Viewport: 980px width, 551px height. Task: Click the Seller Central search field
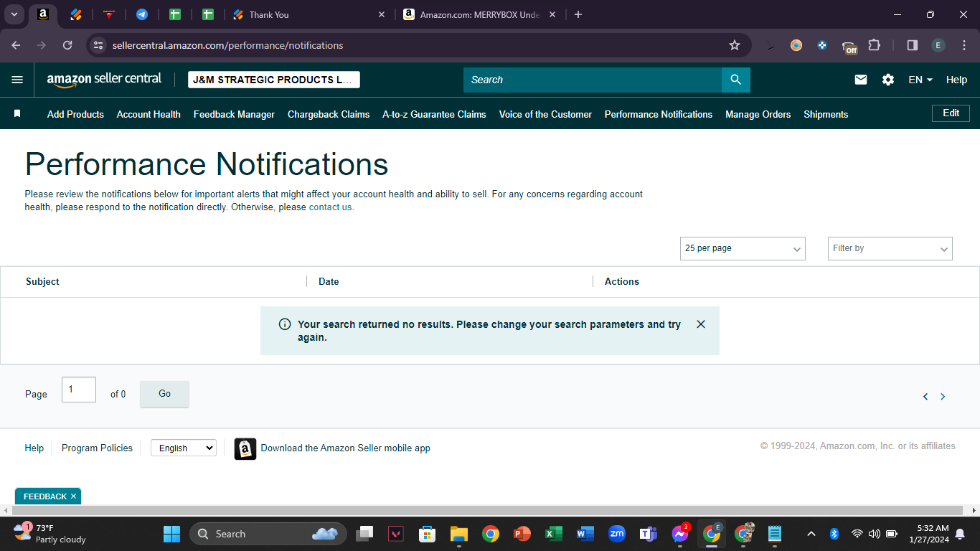click(x=593, y=80)
